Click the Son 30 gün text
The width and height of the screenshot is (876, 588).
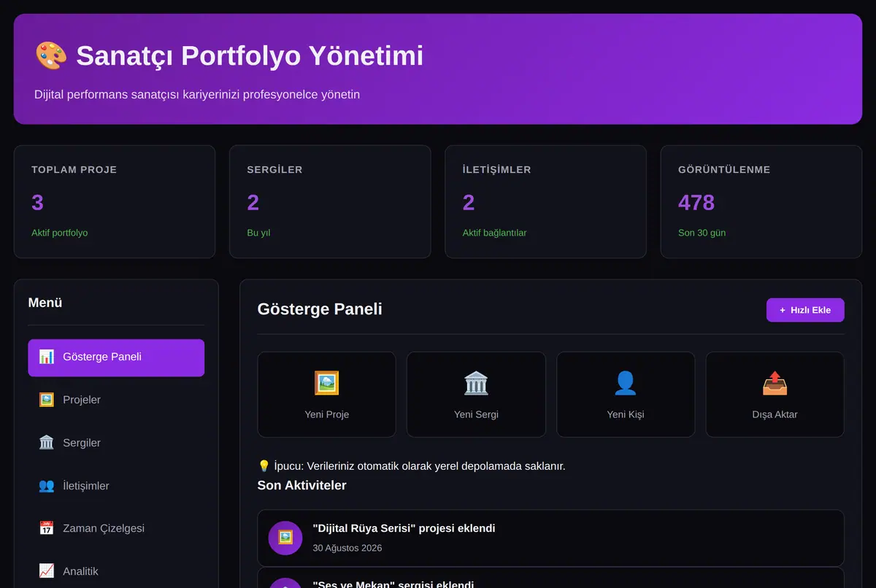pos(702,233)
